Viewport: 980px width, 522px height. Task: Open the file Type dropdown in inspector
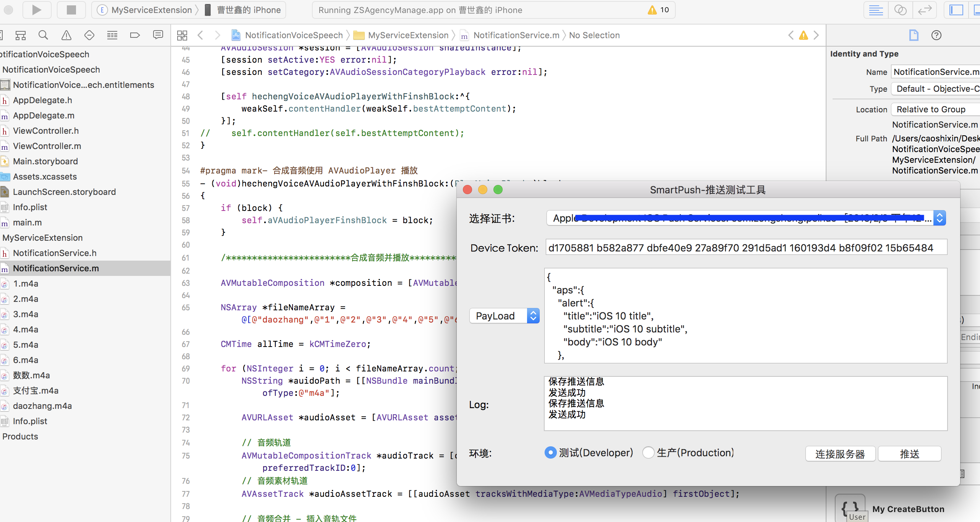pyautogui.click(x=936, y=89)
